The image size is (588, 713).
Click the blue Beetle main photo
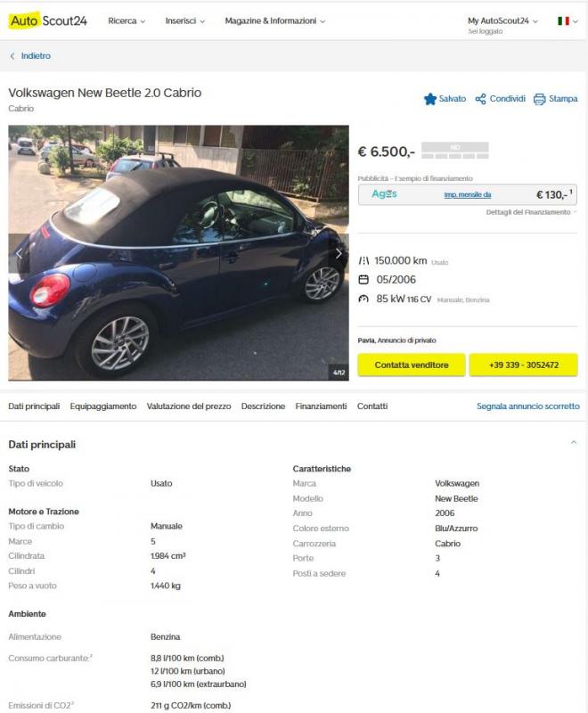click(178, 253)
